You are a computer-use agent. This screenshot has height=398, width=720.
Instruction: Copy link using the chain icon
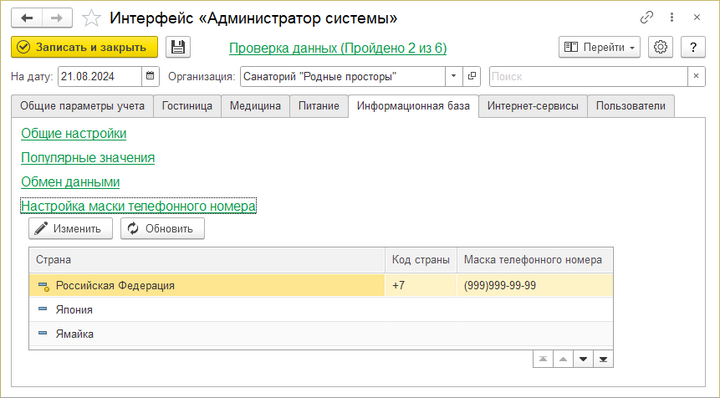click(x=647, y=17)
